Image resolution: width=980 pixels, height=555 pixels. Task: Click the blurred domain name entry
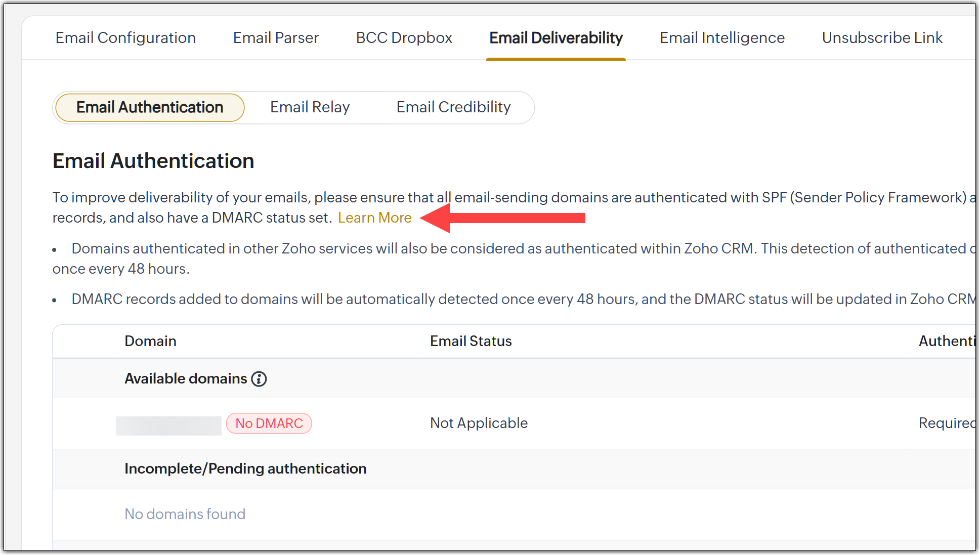pos(168,425)
